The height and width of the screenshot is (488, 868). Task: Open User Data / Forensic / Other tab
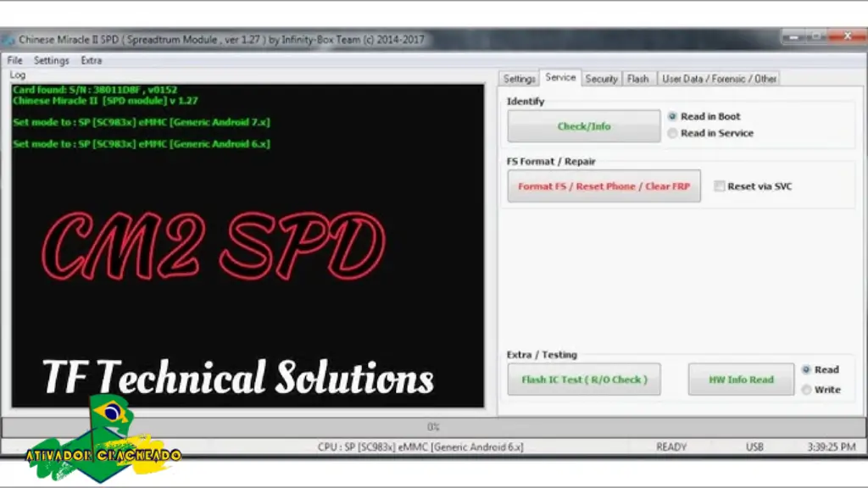[719, 79]
